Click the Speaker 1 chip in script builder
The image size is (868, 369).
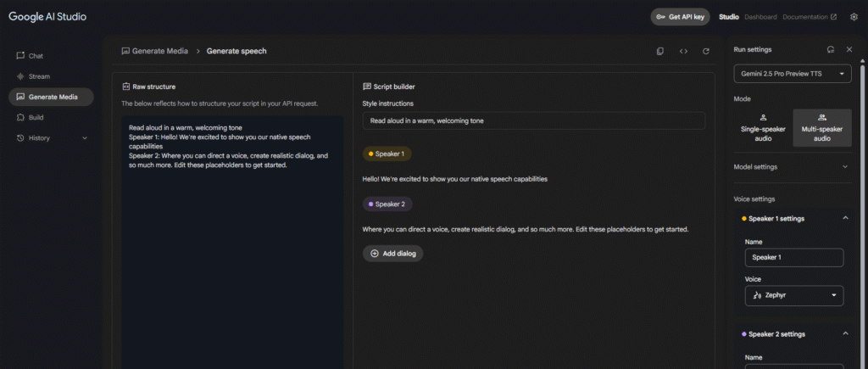(387, 154)
